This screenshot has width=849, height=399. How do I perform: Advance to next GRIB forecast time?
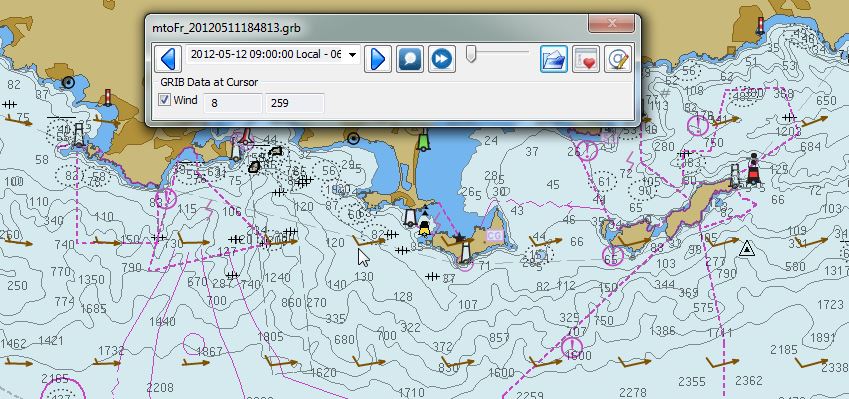pos(378,58)
